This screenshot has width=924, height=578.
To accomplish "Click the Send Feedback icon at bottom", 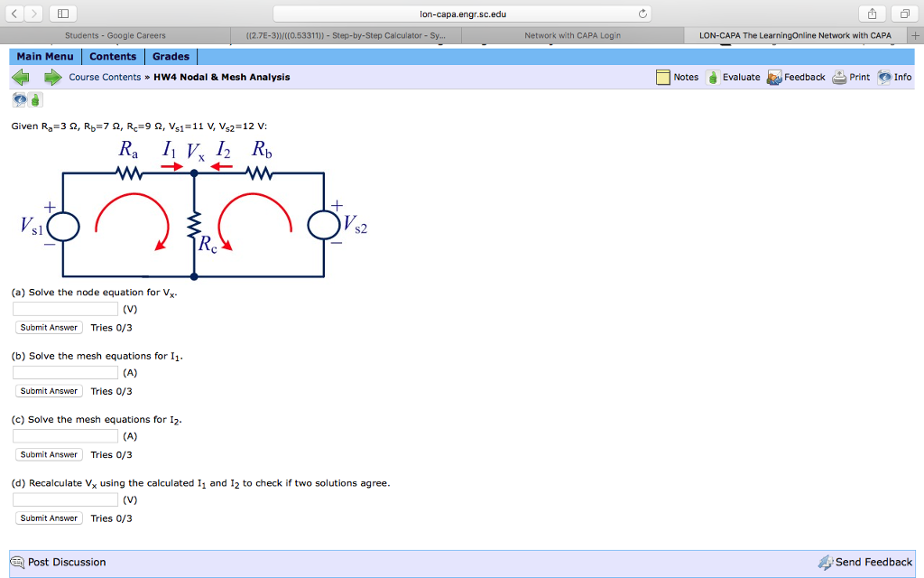I will tap(826, 562).
